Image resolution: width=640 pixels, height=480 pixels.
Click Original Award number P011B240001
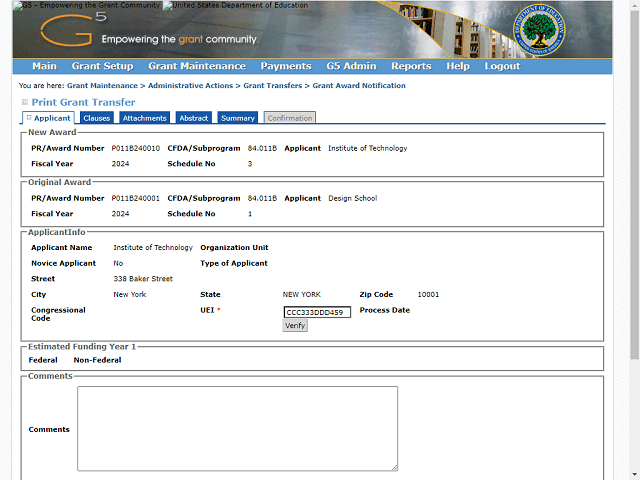136,198
